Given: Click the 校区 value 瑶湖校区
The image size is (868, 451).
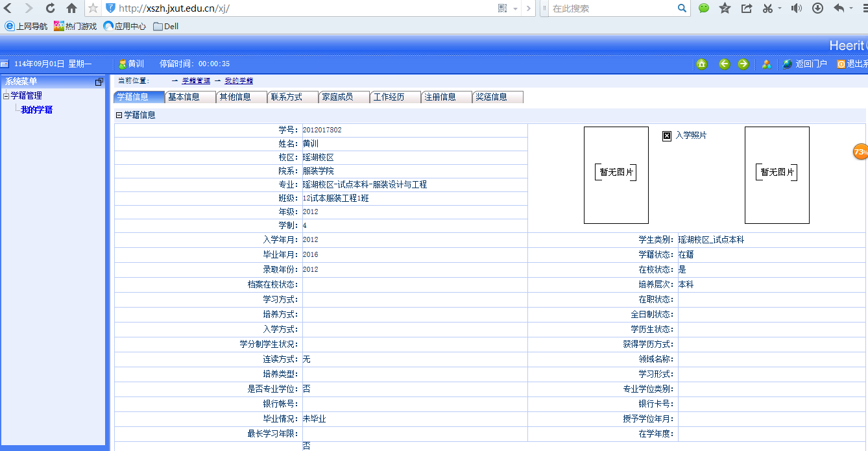Looking at the screenshot, I should pyautogui.click(x=318, y=158).
